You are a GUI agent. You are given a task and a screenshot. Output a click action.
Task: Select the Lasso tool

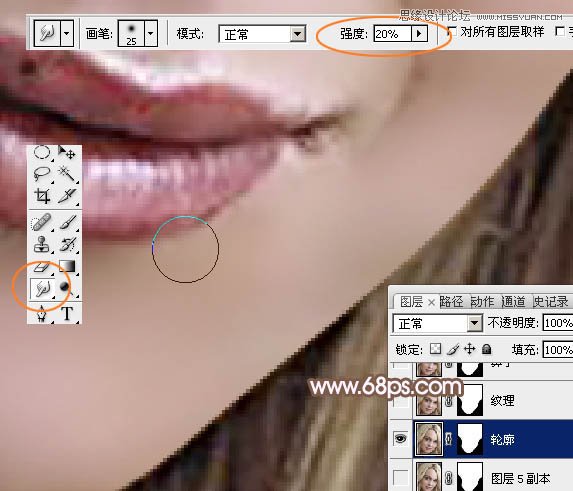pyautogui.click(x=42, y=174)
